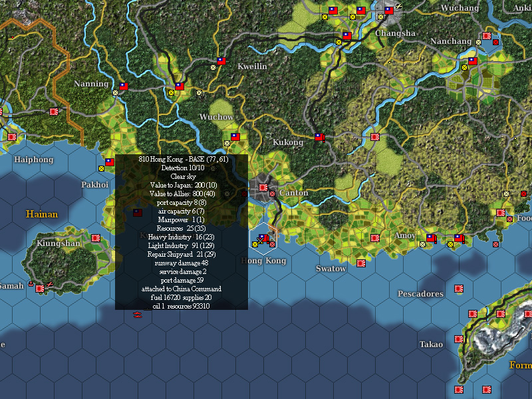Select the pale unit marker below Wuchow flag
Image resolution: width=532 pixels, height=399 pixels.
[227, 143]
